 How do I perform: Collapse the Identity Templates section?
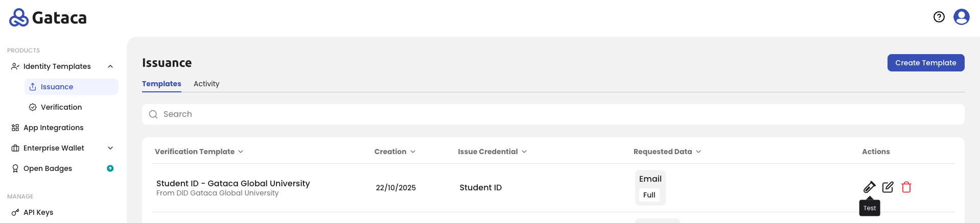click(110, 66)
